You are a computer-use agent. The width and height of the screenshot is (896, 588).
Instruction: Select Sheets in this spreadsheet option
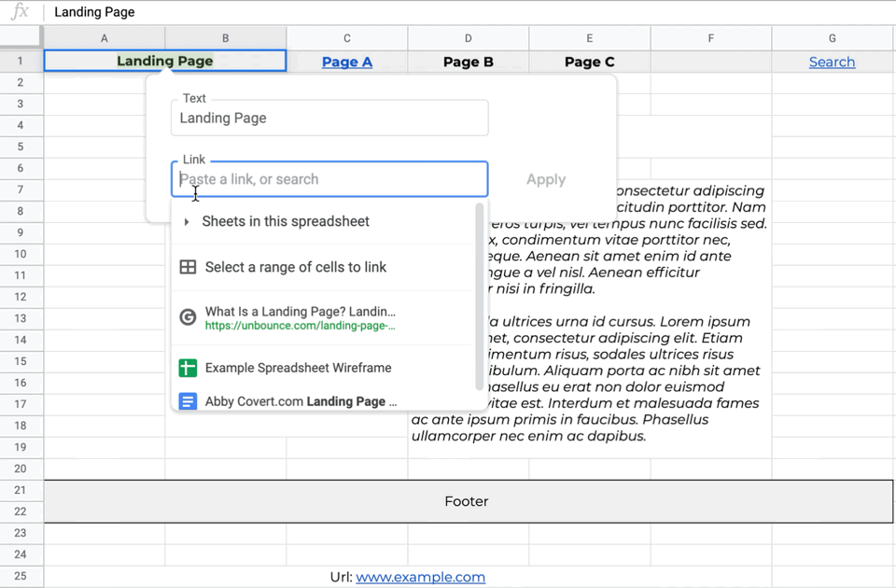[x=322, y=222]
